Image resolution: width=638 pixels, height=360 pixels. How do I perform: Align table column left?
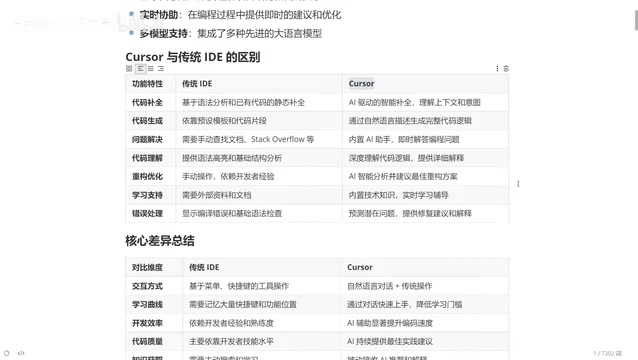click(x=140, y=69)
